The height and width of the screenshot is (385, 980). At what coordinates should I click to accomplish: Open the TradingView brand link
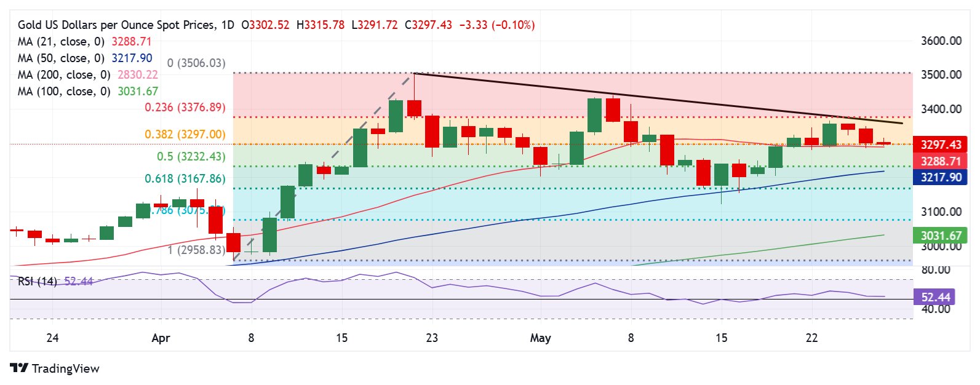pyautogui.click(x=55, y=368)
